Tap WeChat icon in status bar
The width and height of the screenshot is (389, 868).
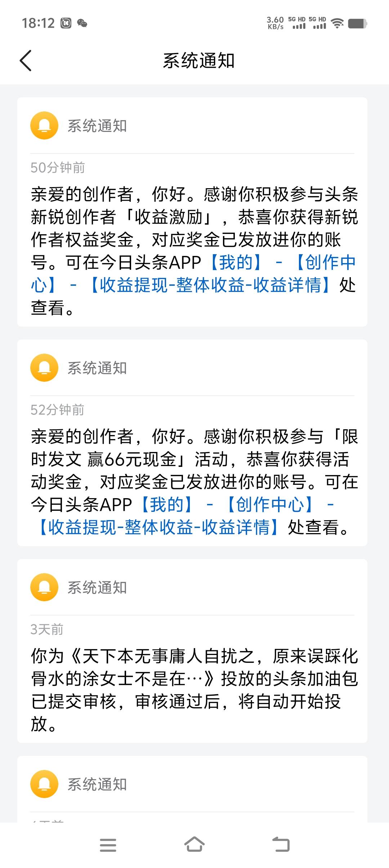(x=82, y=23)
